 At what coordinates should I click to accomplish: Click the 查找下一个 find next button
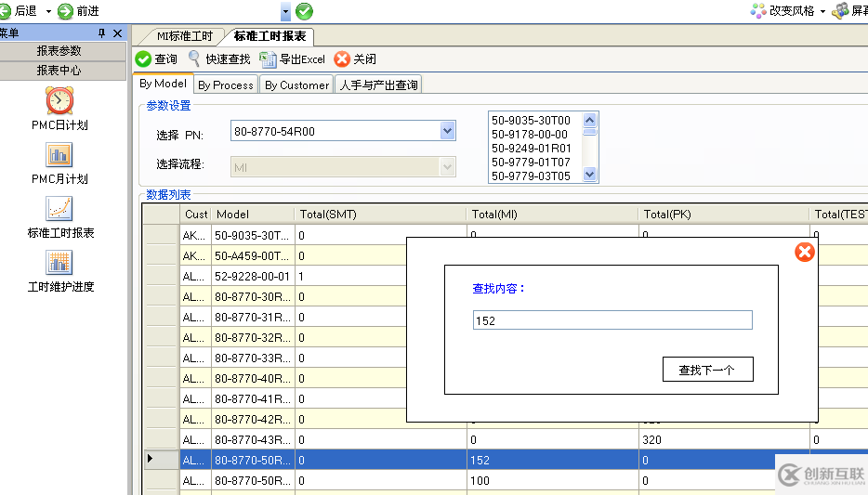point(707,370)
